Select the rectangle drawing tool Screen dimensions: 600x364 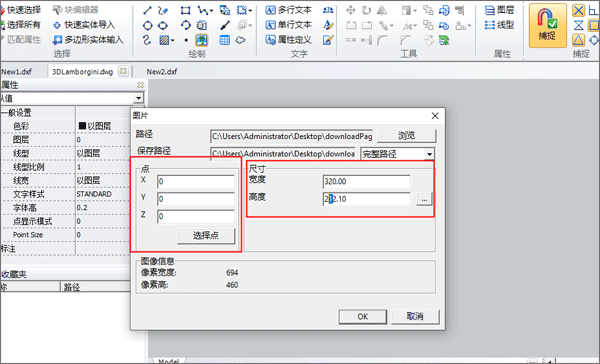pos(186,11)
